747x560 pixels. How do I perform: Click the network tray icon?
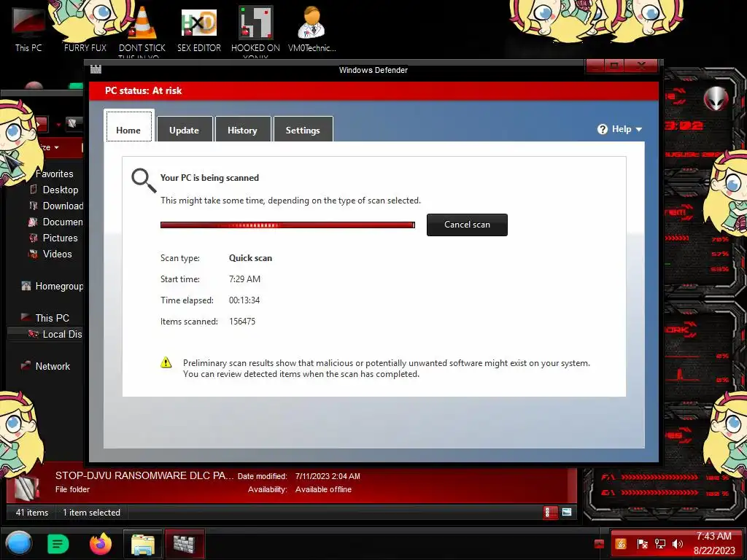[659, 544]
